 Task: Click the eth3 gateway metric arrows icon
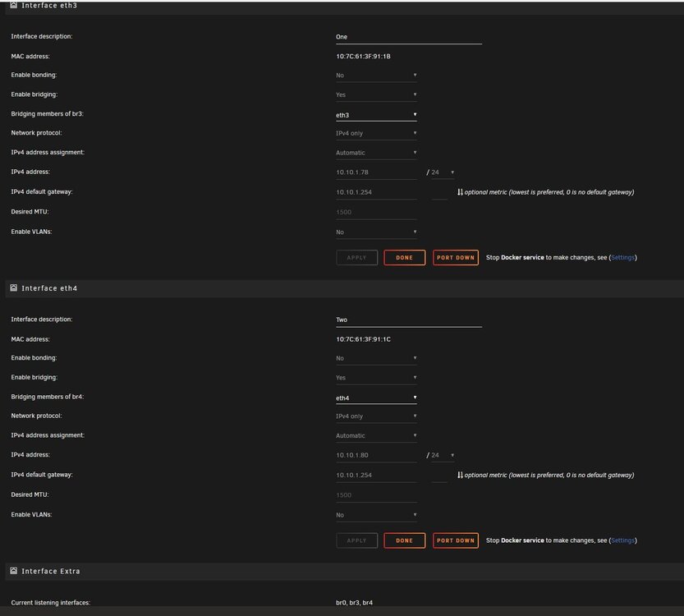point(460,192)
